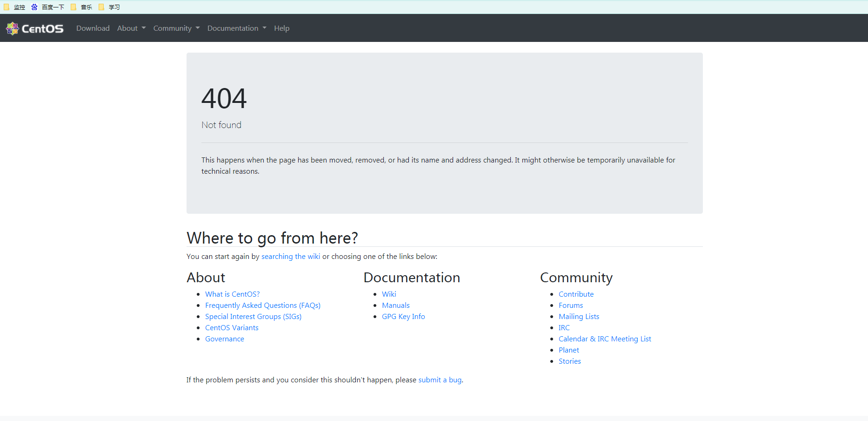Open Frequently Asked Questions (FAQs) link
Image resolution: width=868 pixels, height=421 pixels.
263,306
